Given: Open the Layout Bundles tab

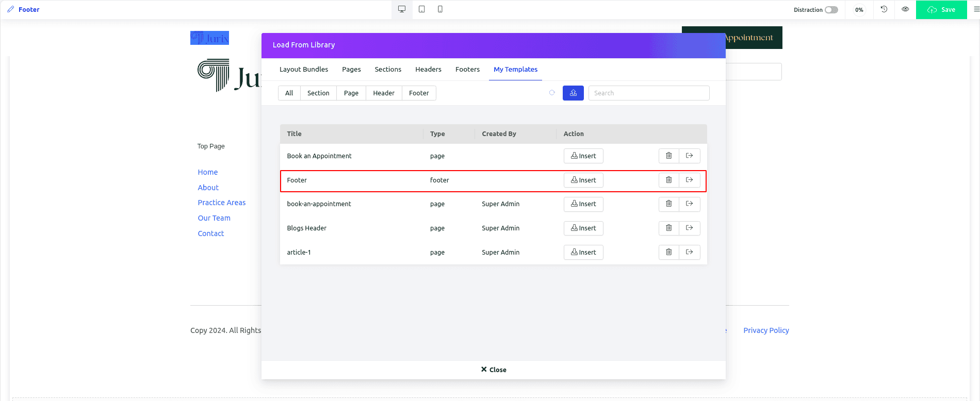Looking at the screenshot, I should click(304, 70).
